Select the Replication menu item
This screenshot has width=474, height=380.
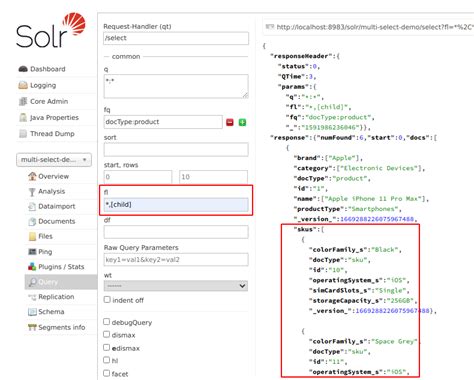pos(56,297)
